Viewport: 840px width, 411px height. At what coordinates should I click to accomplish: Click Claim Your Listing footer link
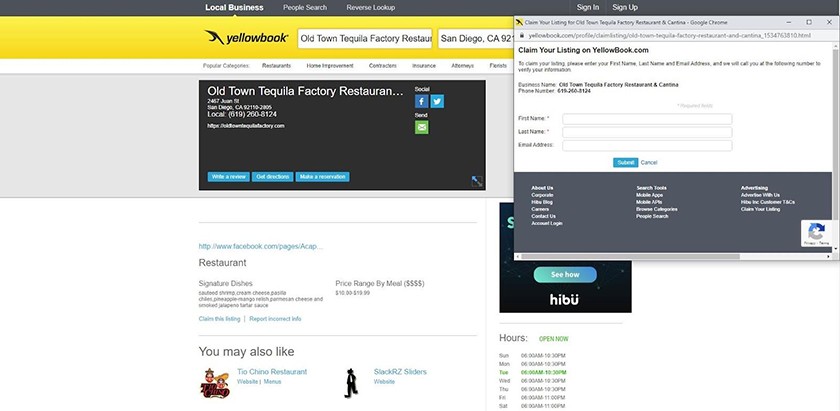760,209
